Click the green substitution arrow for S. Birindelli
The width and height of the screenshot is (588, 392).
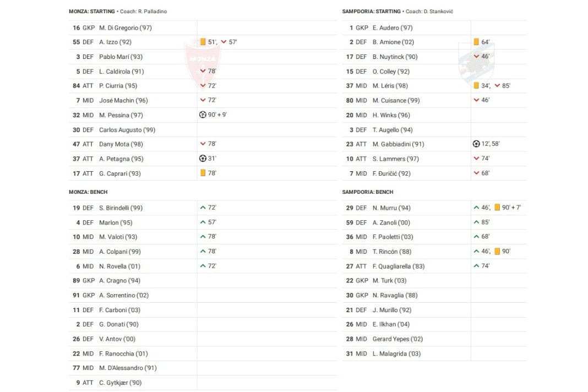pos(203,208)
